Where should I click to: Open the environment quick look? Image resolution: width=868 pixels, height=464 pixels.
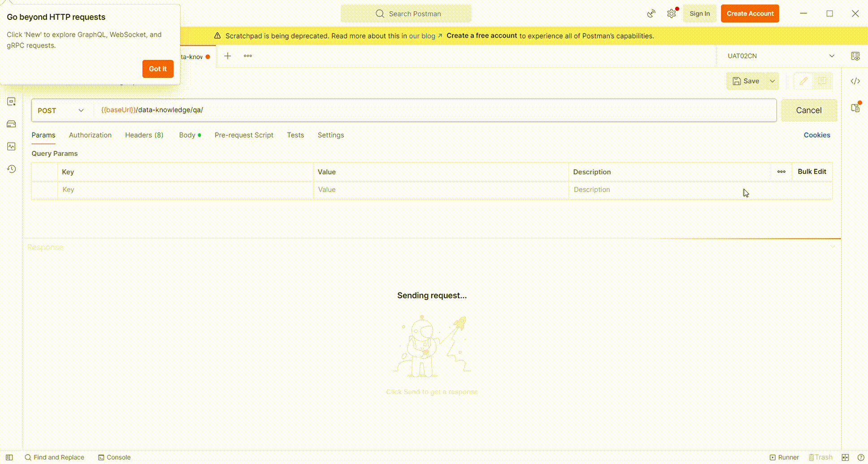(x=855, y=56)
